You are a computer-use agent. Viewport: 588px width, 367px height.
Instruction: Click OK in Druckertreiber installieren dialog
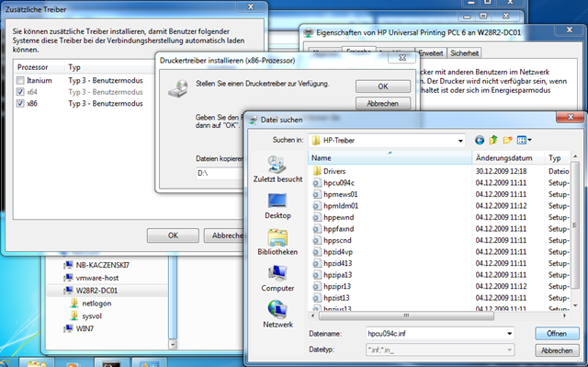point(383,86)
